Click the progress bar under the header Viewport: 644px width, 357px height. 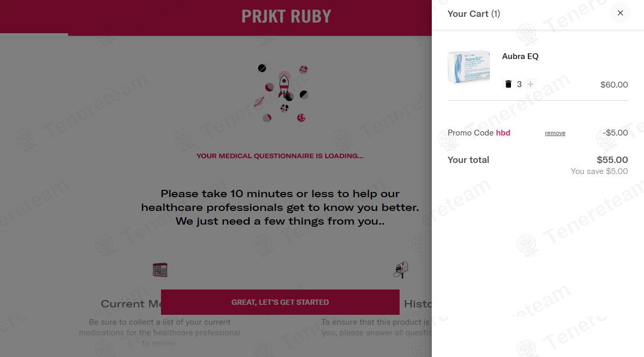click(x=34, y=34)
